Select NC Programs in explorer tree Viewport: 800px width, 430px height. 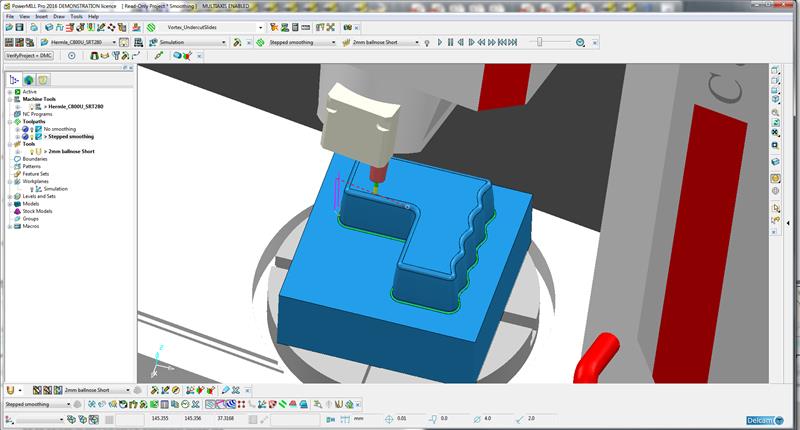coord(37,114)
